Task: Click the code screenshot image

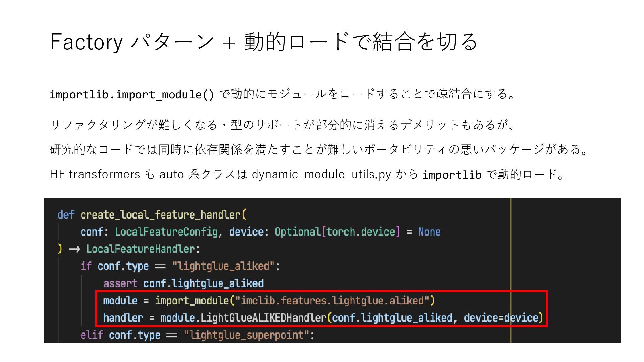Action: pyautogui.click(x=333, y=270)
